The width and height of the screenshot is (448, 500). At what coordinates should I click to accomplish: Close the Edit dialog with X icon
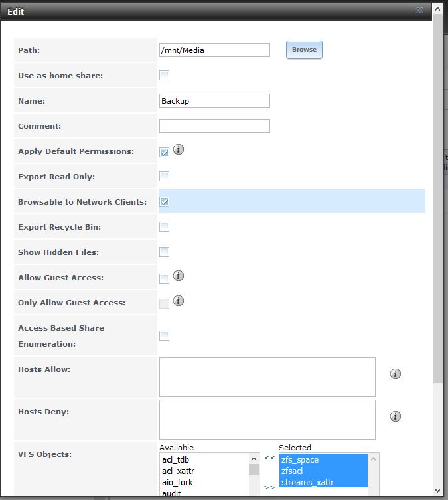419,10
